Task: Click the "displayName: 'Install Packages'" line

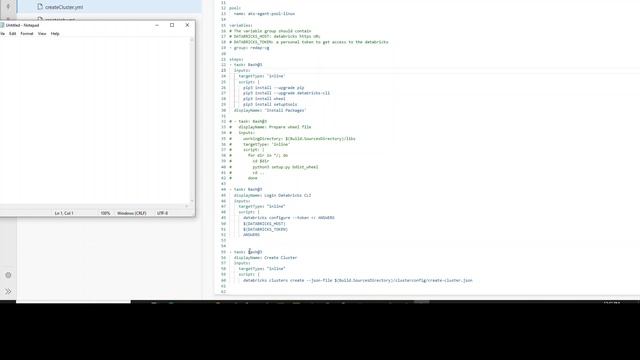Action: point(269,110)
